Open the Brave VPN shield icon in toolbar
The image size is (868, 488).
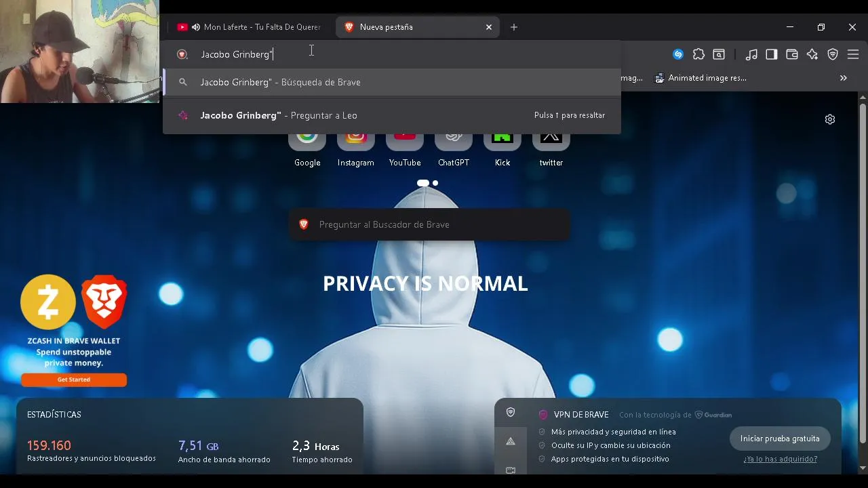coord(833,54)
